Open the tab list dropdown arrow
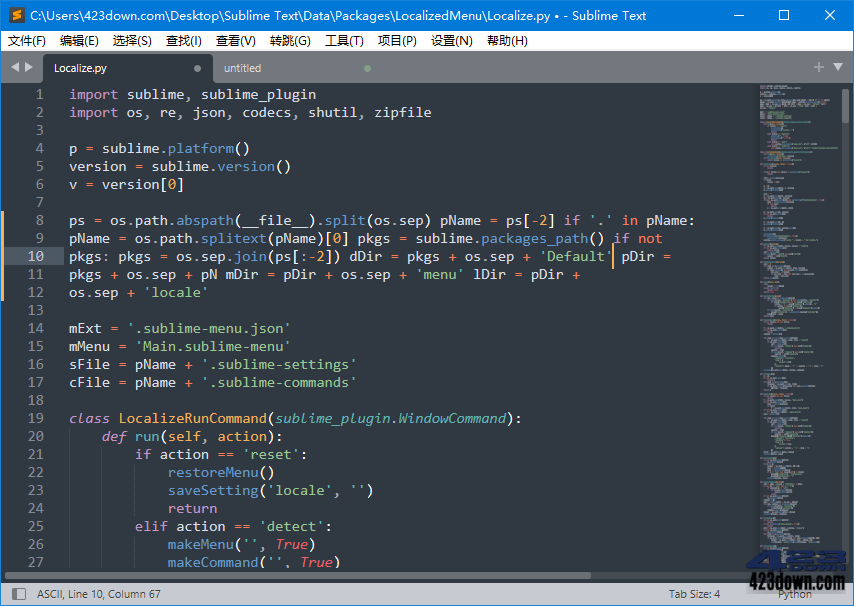This screenshot has height=606, width=854. (838, 68)
